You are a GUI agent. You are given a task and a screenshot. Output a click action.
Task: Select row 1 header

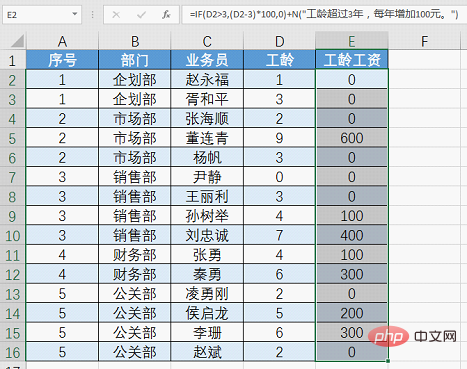pyautogui.click(x=13, y=60)
